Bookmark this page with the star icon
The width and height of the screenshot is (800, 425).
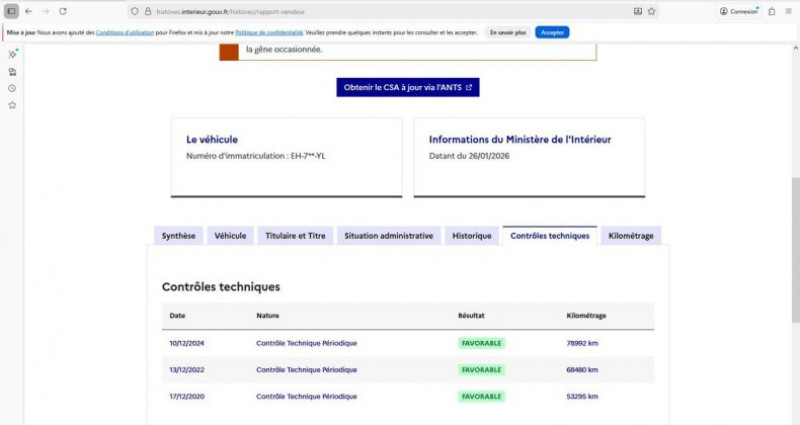(x=652, y=11)
